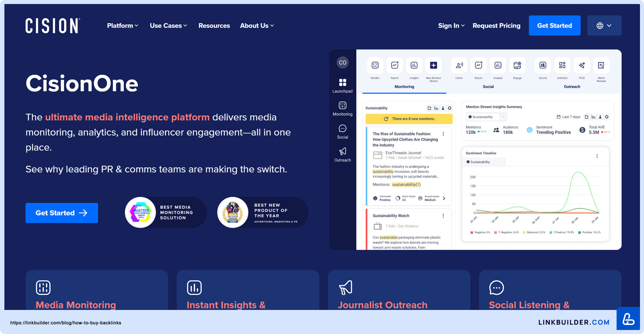Click the Report icon in Social group
The image size is (644, 334).
click(x=478, y=65)
